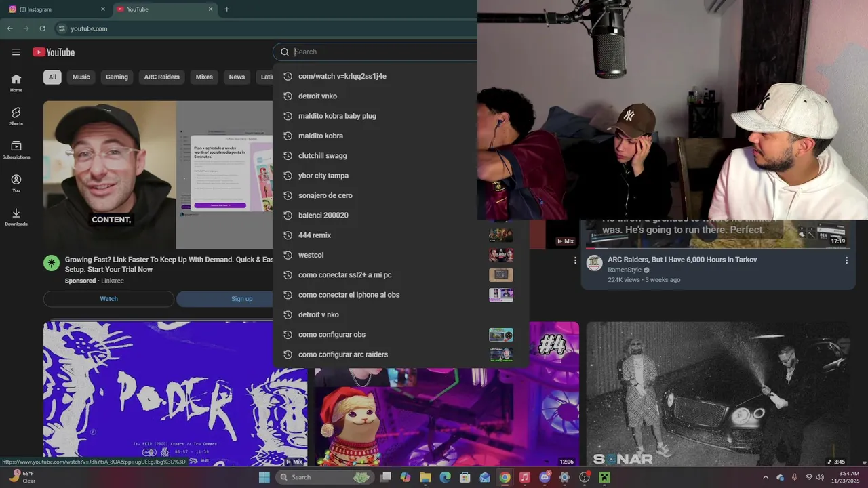Open Subscriptions in the sidebar
This screenshot has width=868, height=488.
(x=16, y=150)
